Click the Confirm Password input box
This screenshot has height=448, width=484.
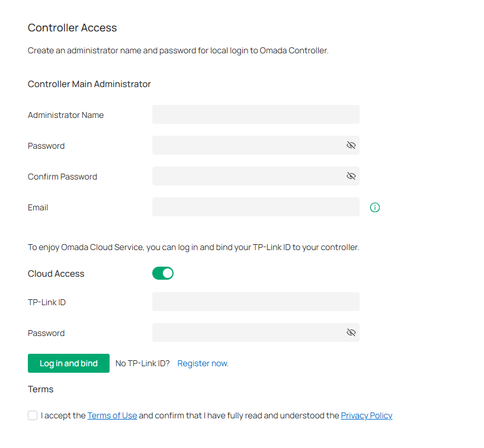(x=249, y=176)
